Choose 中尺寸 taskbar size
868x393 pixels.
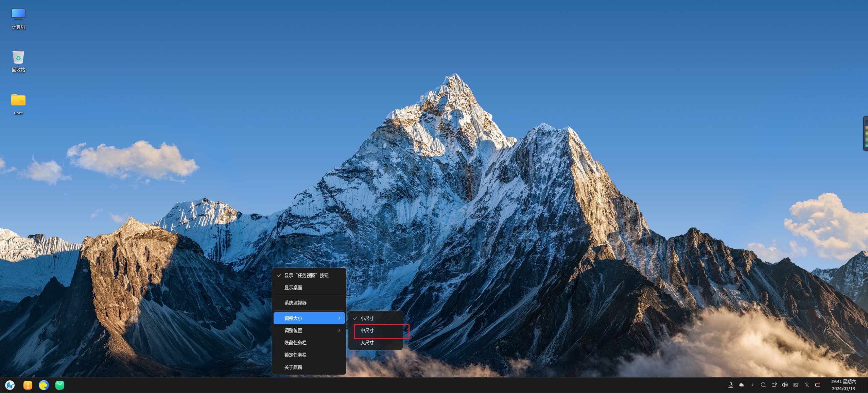[367, 330]
